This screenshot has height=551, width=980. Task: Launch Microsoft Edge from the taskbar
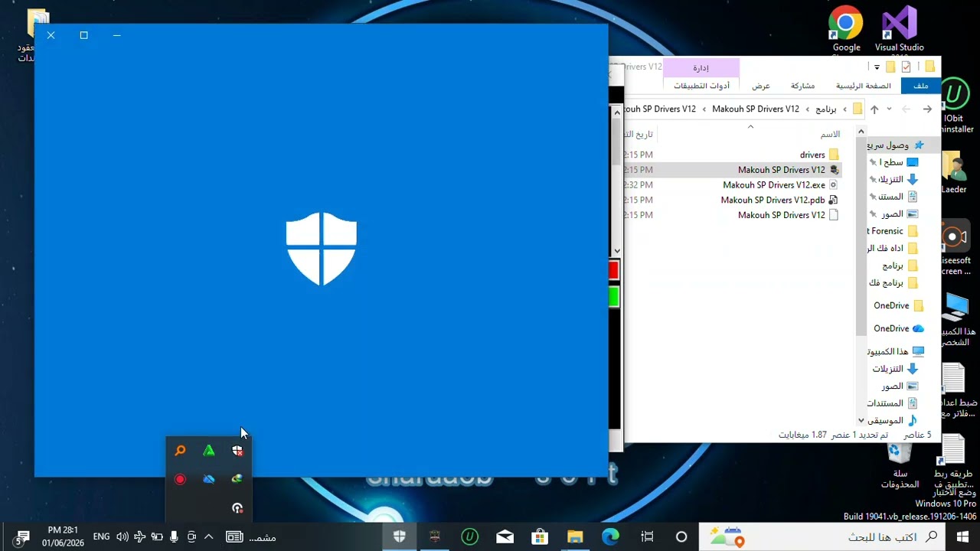[610, 536]
